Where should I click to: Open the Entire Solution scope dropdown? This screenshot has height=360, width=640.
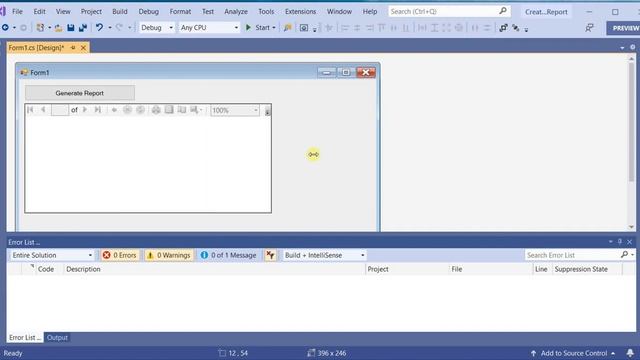52,255
